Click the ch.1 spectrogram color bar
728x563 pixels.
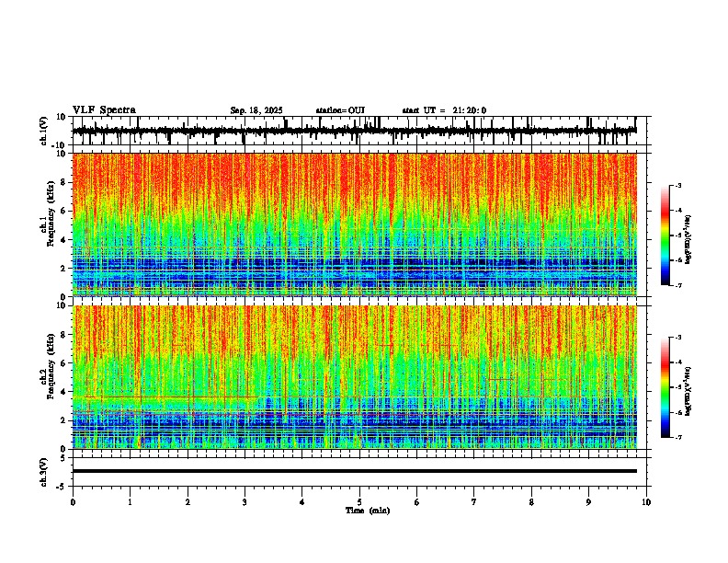(665, 236)
